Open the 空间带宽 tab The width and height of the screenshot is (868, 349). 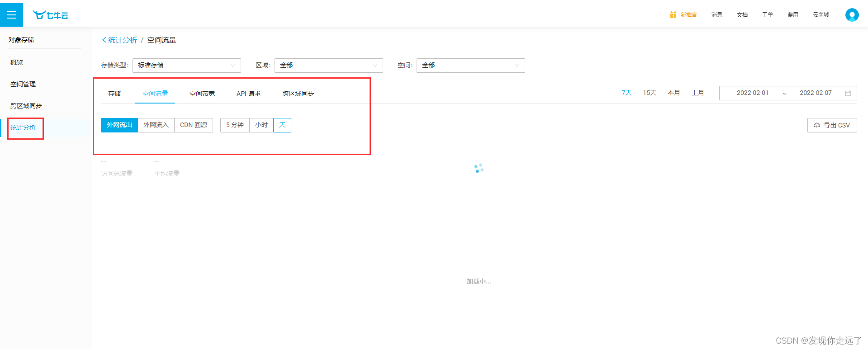202,94
